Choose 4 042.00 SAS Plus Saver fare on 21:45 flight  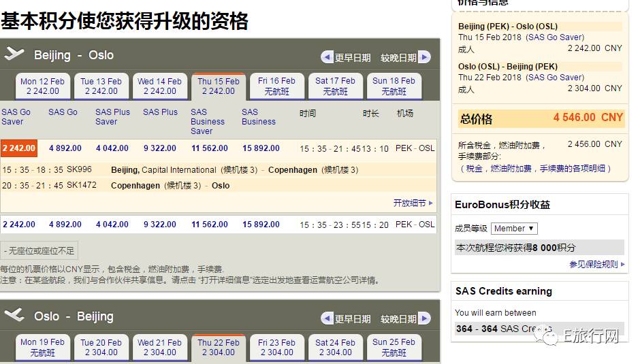112,148
